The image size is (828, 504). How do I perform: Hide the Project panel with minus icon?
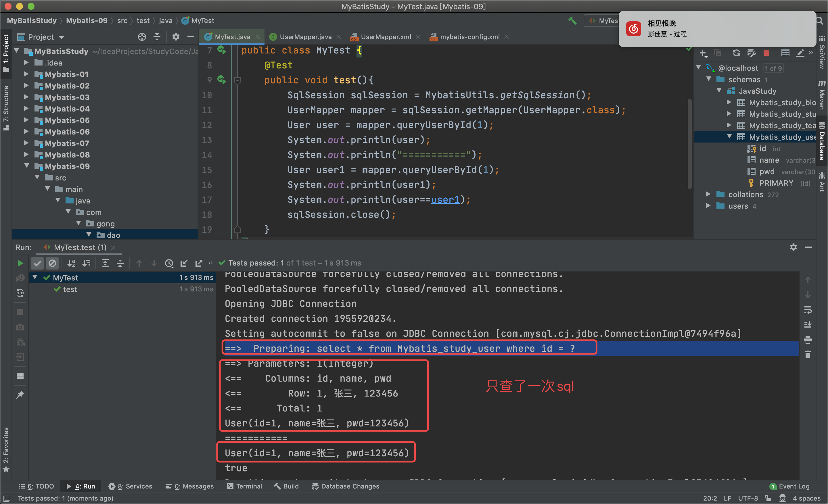[x=191, y=37]
